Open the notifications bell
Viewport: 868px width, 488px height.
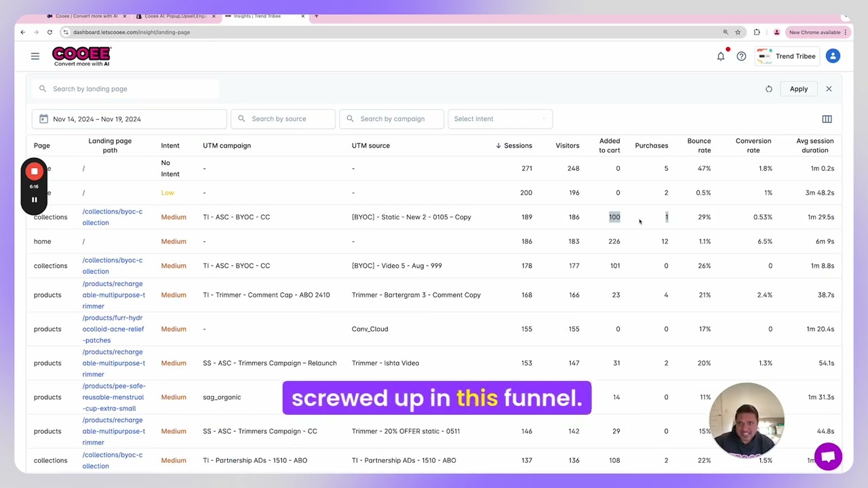721,56
